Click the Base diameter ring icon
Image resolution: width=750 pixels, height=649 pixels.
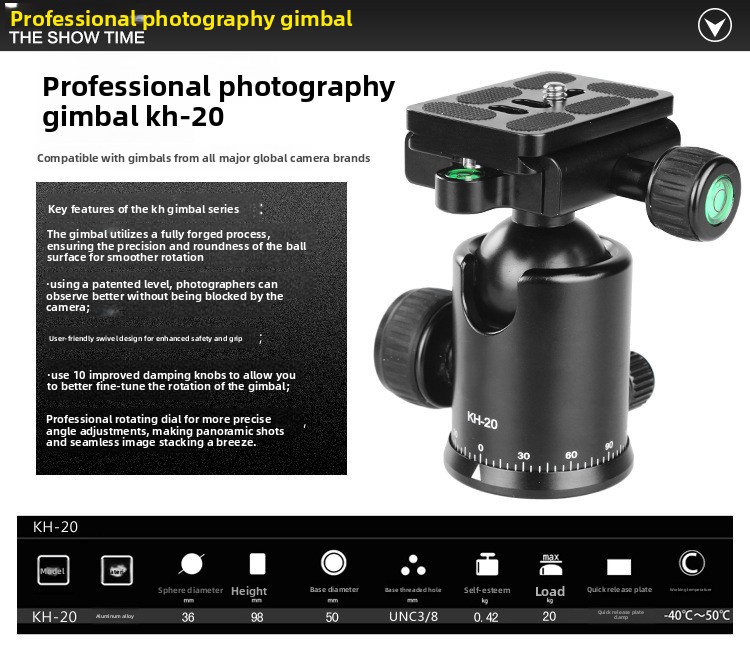click(x=333, y=562)
